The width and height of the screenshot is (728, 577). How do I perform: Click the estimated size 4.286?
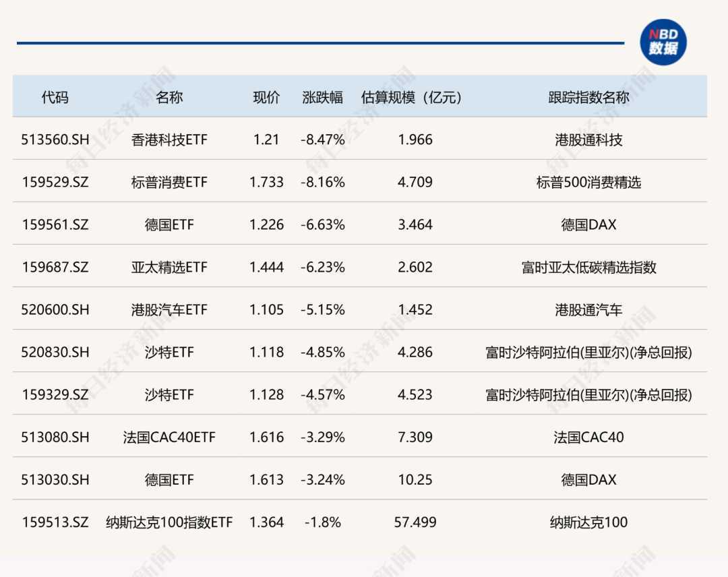415,353
